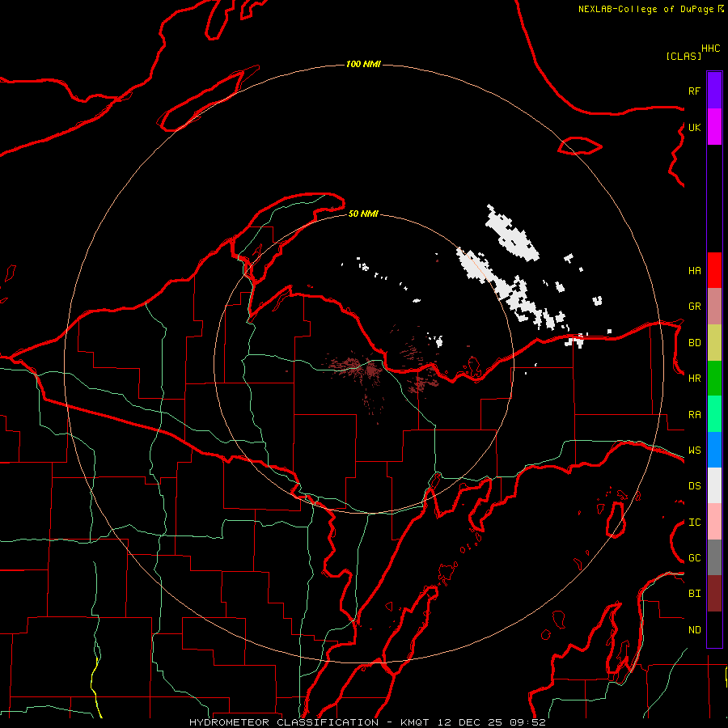Select the IC pink legend swatch
The image size is (728, 728).
pyautogui.click(x=714, y=522)
